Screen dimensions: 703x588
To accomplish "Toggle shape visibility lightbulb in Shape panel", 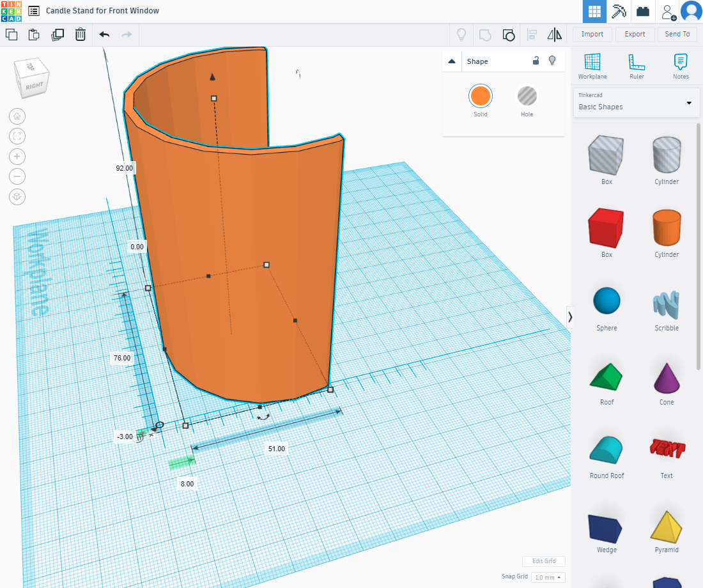I will click(x=552, y=61).
